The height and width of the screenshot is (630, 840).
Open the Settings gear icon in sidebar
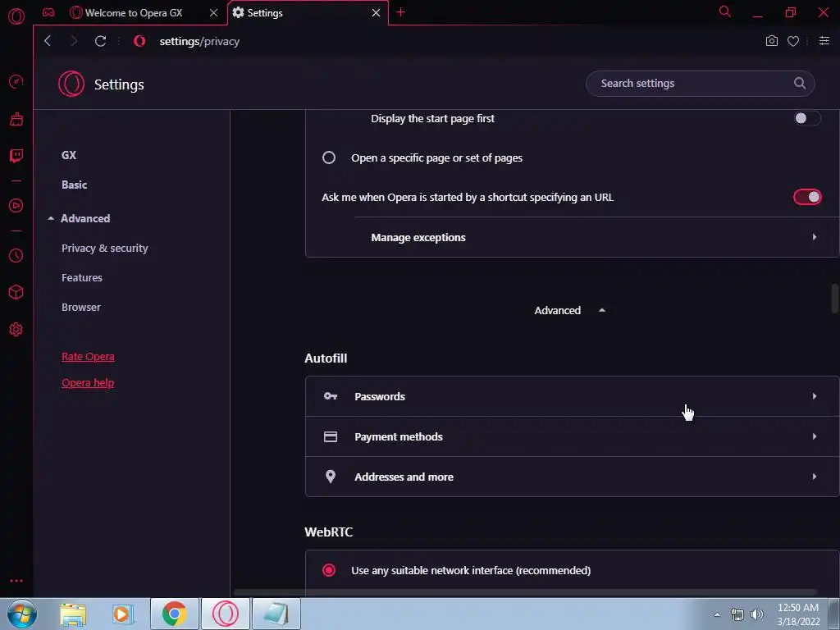pos(16,330)
